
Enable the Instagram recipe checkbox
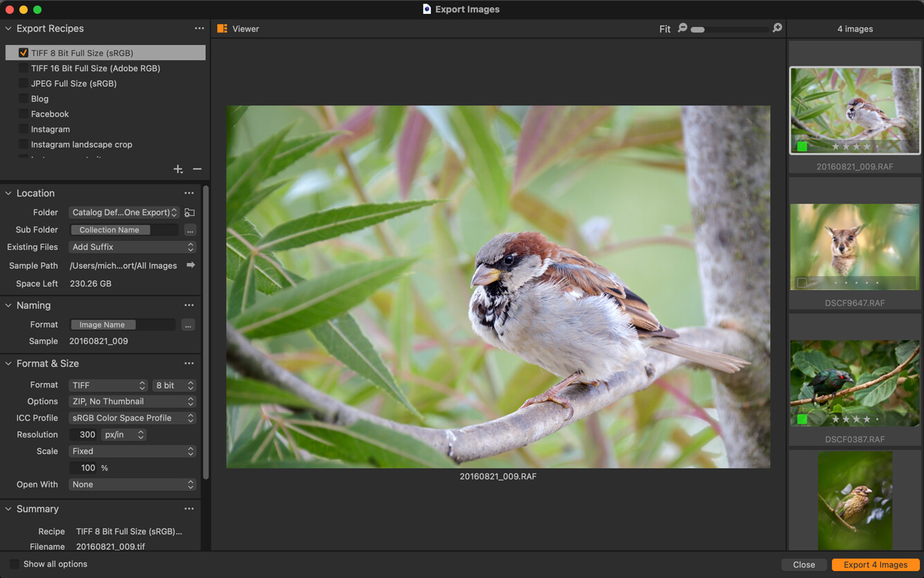coord(24,129)
